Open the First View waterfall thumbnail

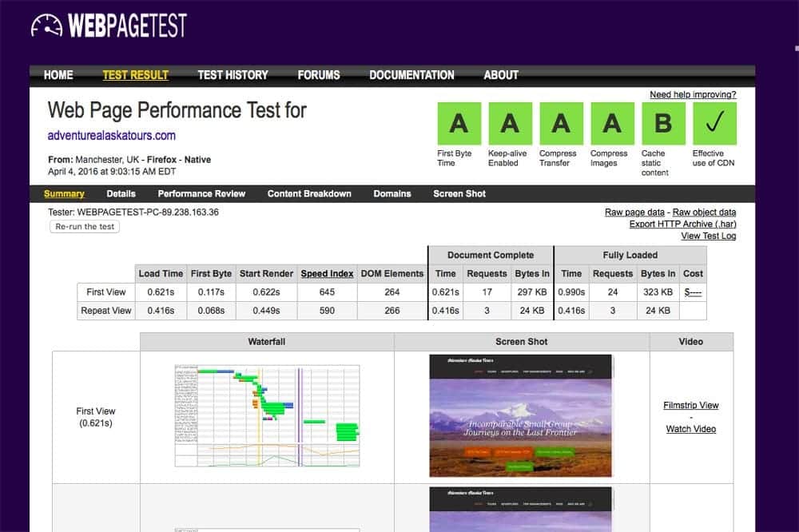click(x=267, y=416)
